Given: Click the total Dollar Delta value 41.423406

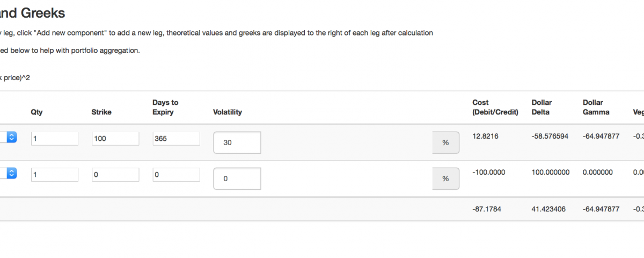Looking at the screenshot, I should [x=550, y=209].
